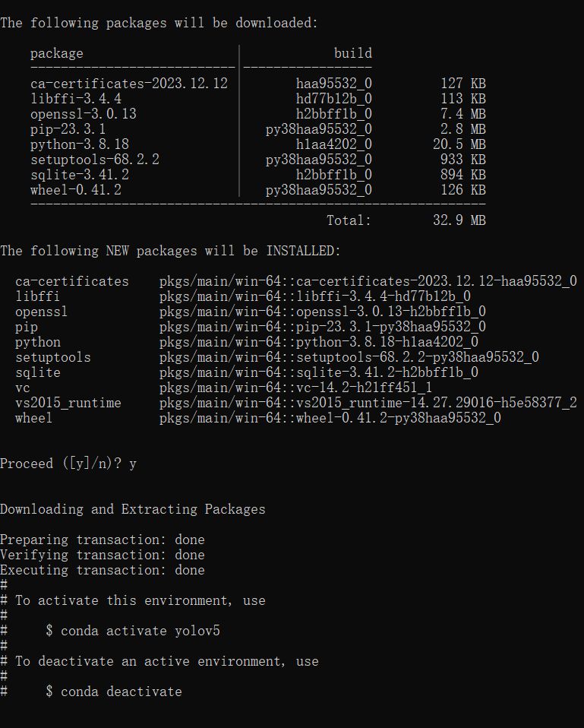Click the 'conda deactivate' command text
Image resolution: width=584 pixels, height=728 pixels.
click(121, 692)
